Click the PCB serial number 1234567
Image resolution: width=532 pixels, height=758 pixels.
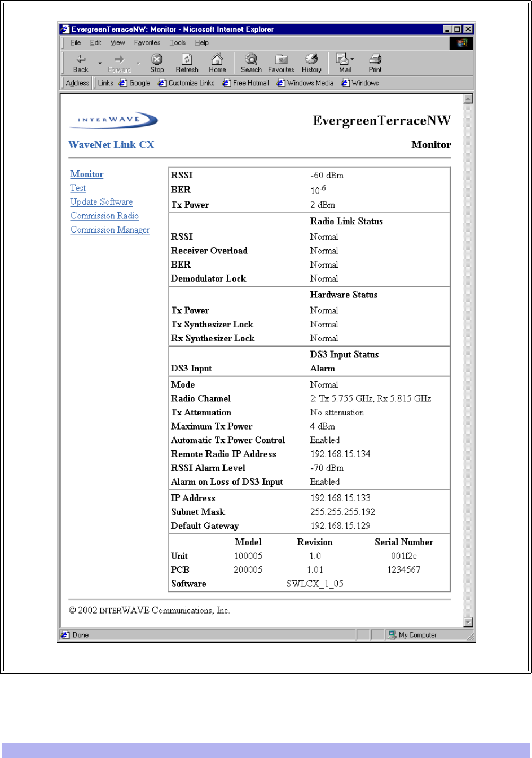[404, 570]
